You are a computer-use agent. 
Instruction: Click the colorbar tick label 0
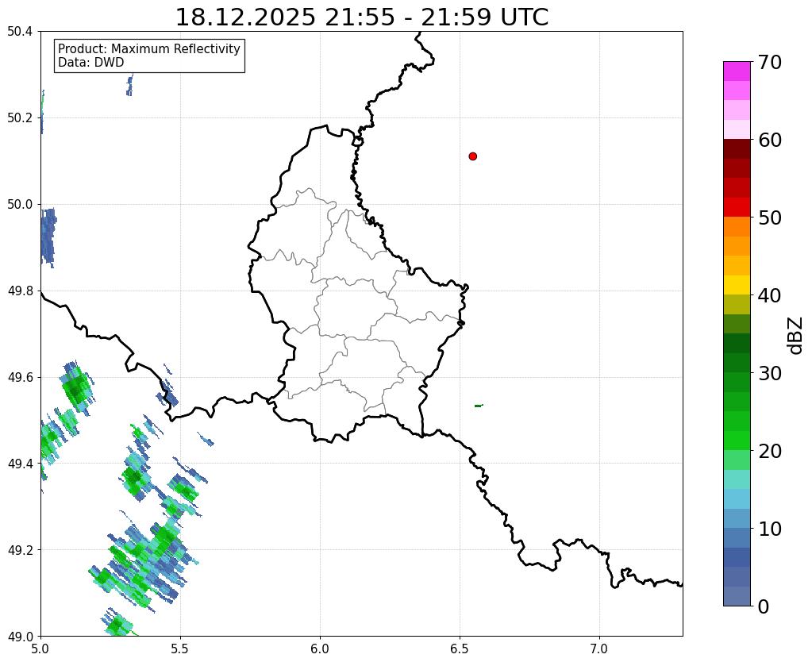click(764, 606)
